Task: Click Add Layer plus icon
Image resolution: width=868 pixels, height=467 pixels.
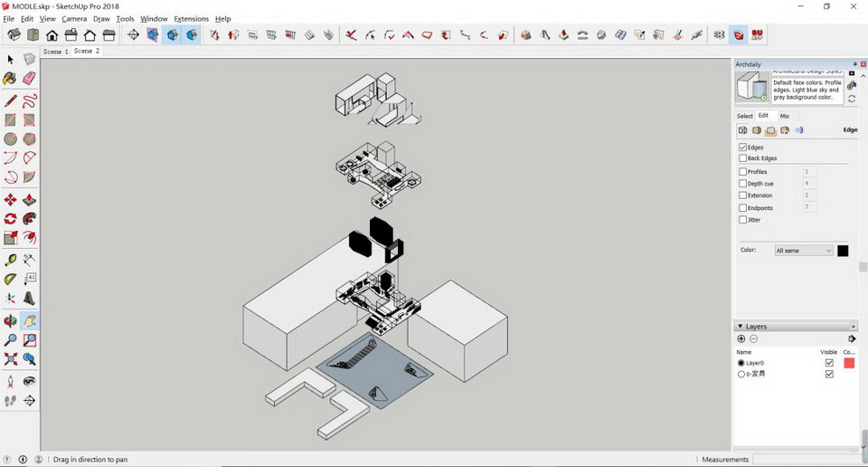Action: pyautogui.click(x=741, y=338)
